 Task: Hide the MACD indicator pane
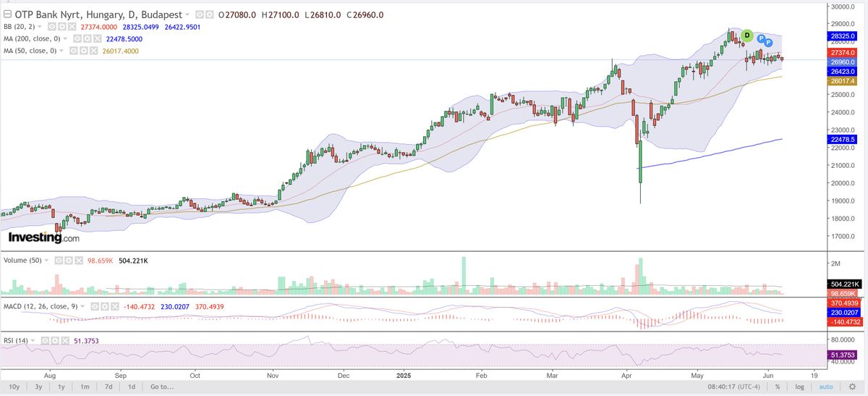click(x=95, y=306)
